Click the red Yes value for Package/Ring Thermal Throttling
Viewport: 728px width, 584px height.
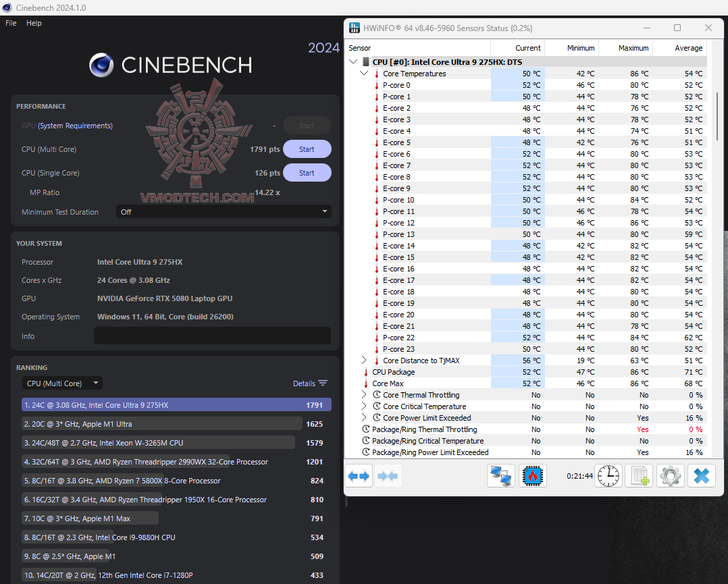coord(643,429)
